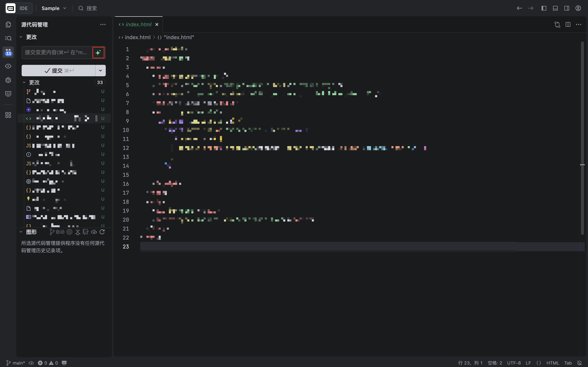Image resolution: width=588 pixels, height=367 pixels.
Task: Click the commit message input field
Action: coord(57,52)
